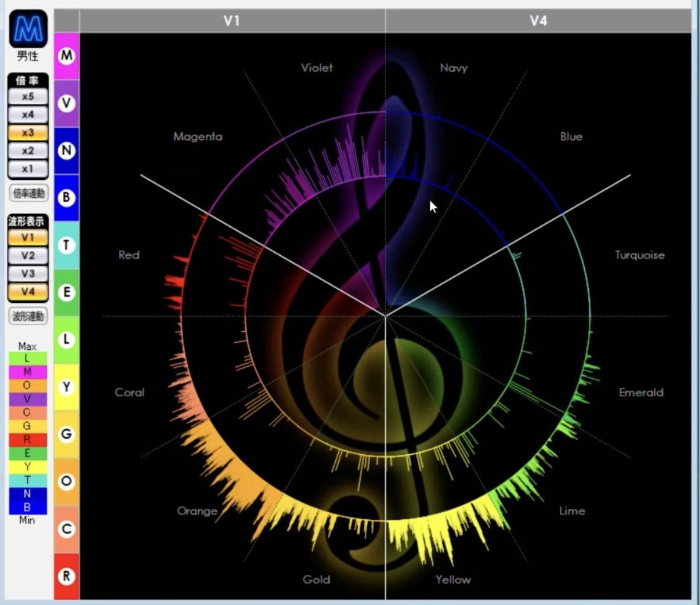Screen dimensions: 700x605
Task: Select the magenta M color band icon
Action: pyautogui.click(x=66, y=56)
